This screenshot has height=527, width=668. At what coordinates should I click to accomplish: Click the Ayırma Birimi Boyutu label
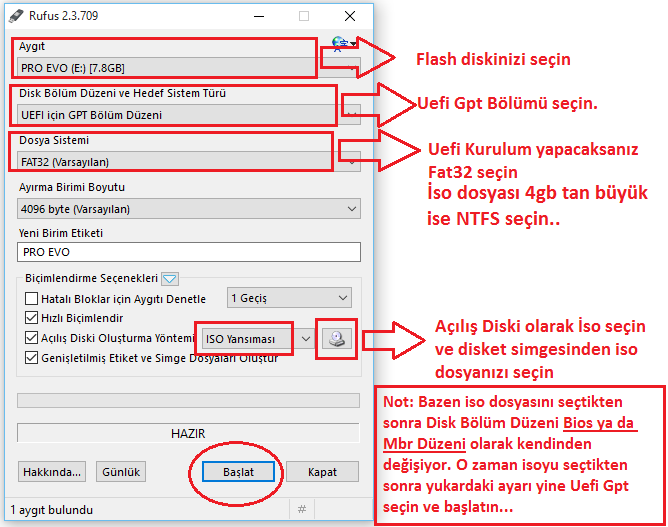click(72, 187)
